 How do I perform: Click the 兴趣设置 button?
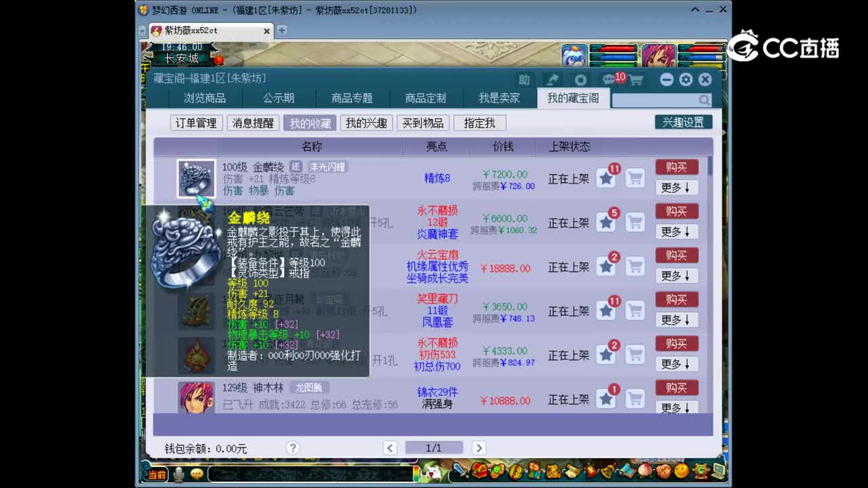684,122
